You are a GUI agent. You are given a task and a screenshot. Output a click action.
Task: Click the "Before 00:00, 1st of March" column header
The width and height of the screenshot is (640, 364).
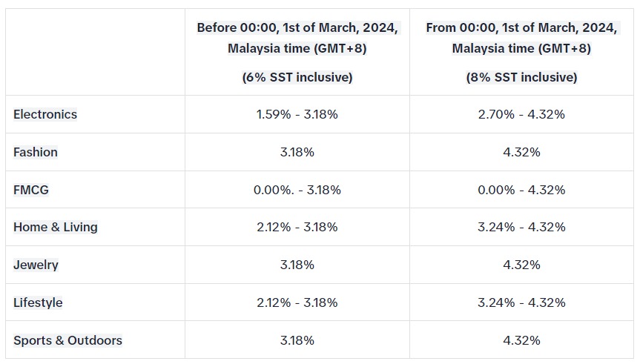[x=297, y=38]
